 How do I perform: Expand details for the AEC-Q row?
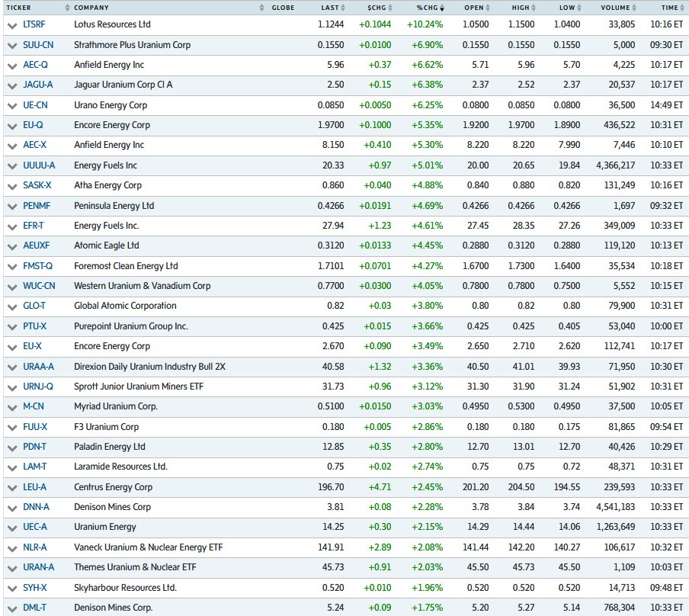[12, 66]
